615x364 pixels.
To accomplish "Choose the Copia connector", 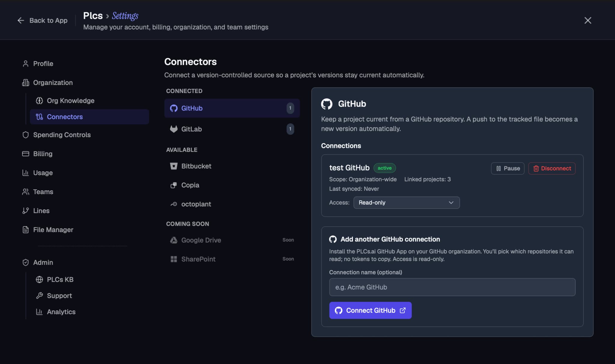I will tap(232, 185).
